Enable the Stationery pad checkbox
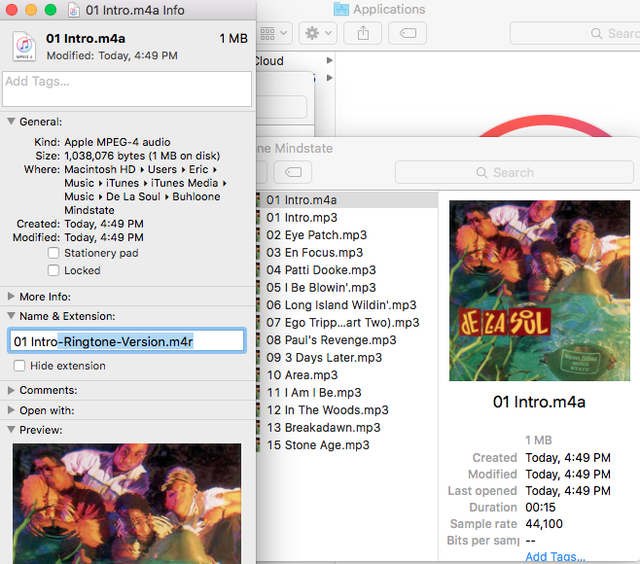 (x=54, y=253)
